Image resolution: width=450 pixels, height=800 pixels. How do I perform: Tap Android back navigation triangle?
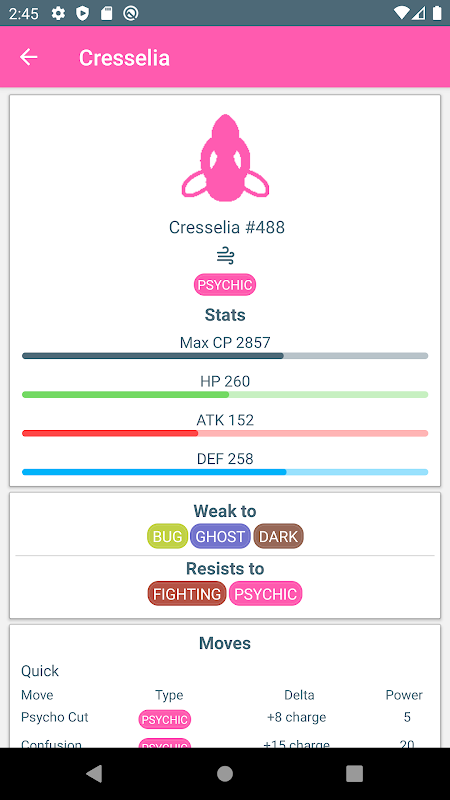point(94,773)
